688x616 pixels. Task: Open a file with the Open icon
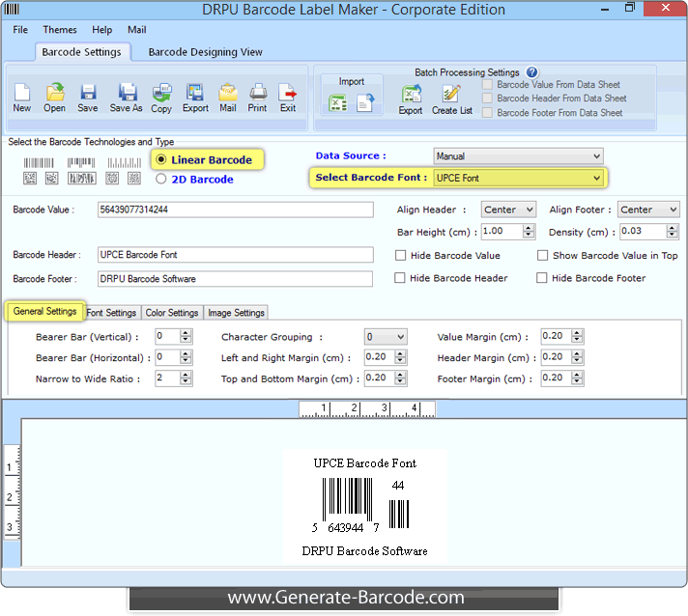[x=55, y=93]
